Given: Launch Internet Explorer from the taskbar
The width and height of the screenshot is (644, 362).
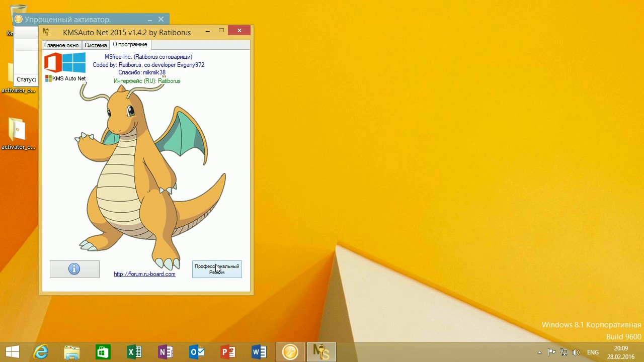Looking at the screenshot, I should point(41,352).
